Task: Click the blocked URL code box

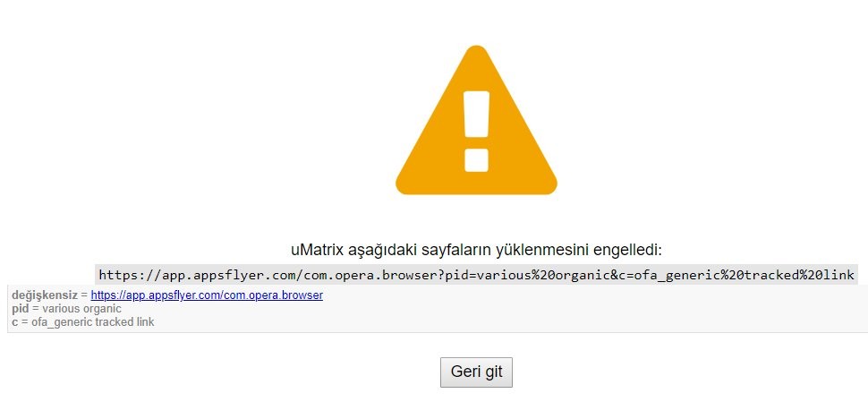Action: tap(477, 275)
